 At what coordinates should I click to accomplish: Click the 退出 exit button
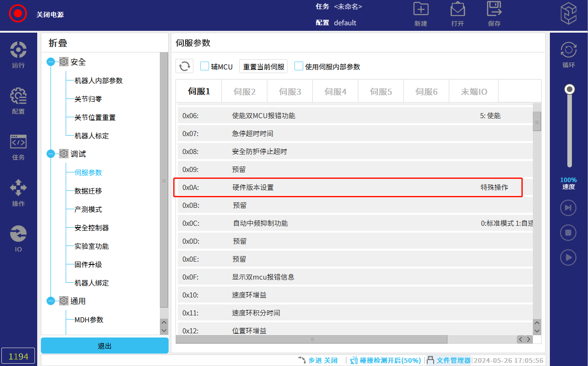pyautogui.click(x=105, y=346)
